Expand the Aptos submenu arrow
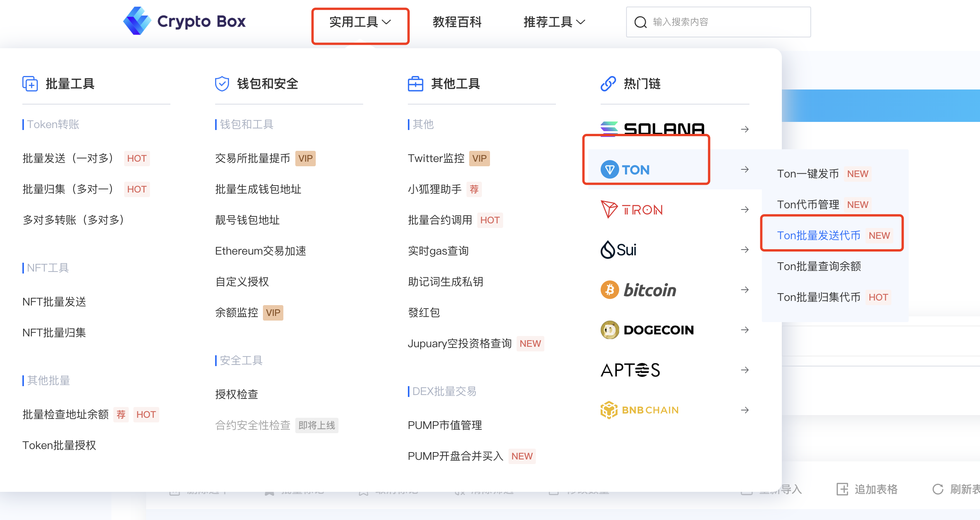The width and height of the screenshot is (980, 520). click(x=745, y=370)
